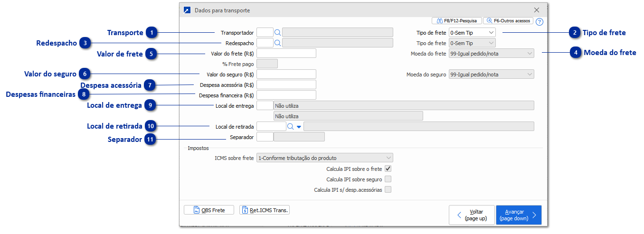Uncheck Calcula IPI sobre o frete

(x=388, y=168)
